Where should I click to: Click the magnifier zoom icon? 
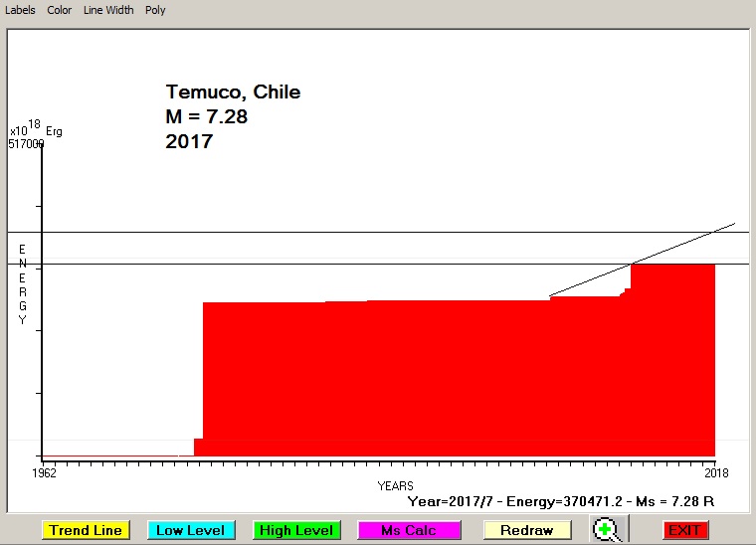tap(606, 529)
